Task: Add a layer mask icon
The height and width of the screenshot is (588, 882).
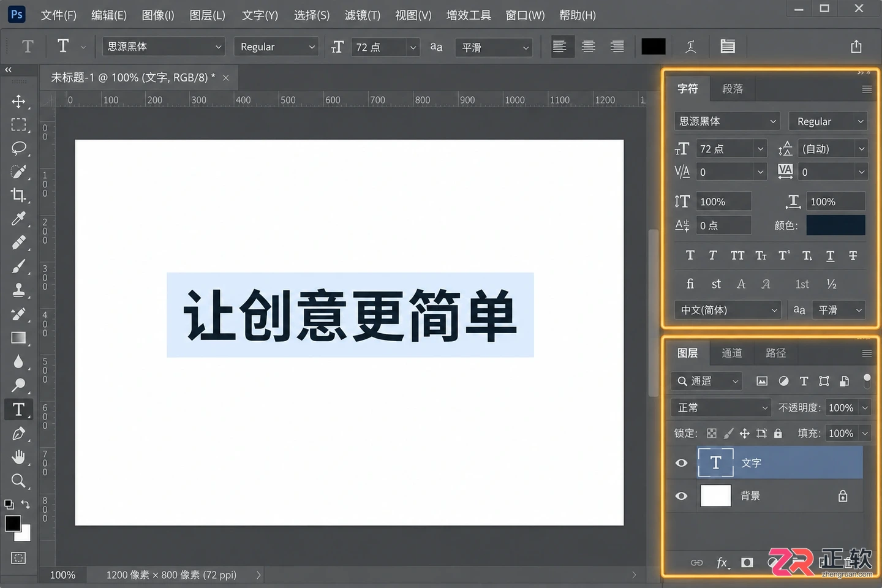Action: coord(747,562)
